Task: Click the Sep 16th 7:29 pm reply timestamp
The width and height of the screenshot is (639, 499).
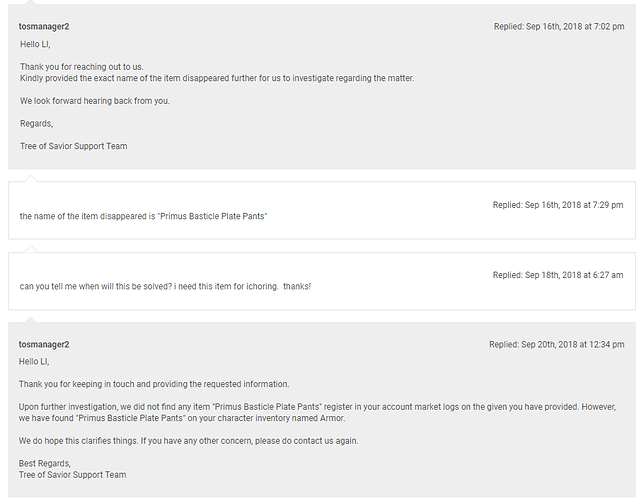Action: point(557,205)
